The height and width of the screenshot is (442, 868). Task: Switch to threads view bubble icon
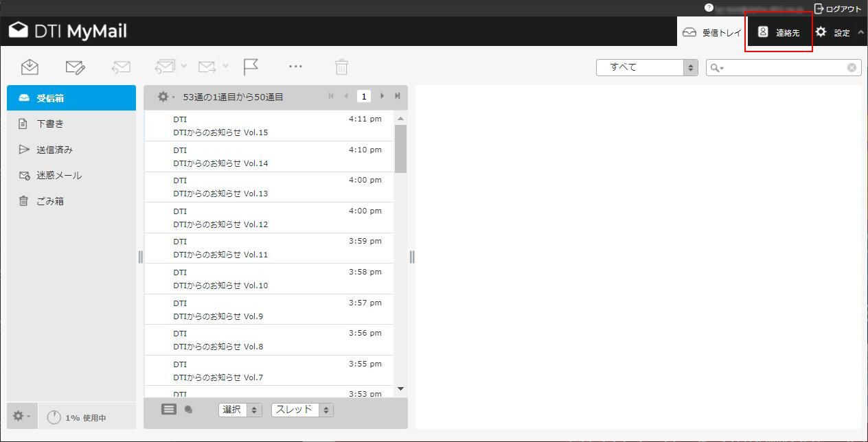coord(189,410)
